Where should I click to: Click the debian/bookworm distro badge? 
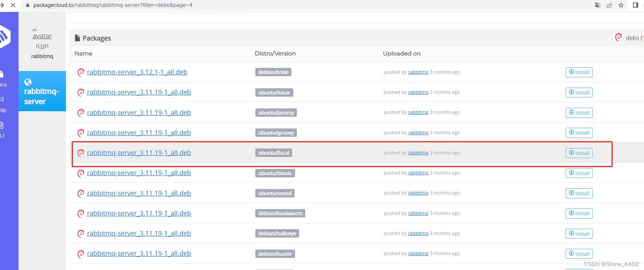(280, 213)
